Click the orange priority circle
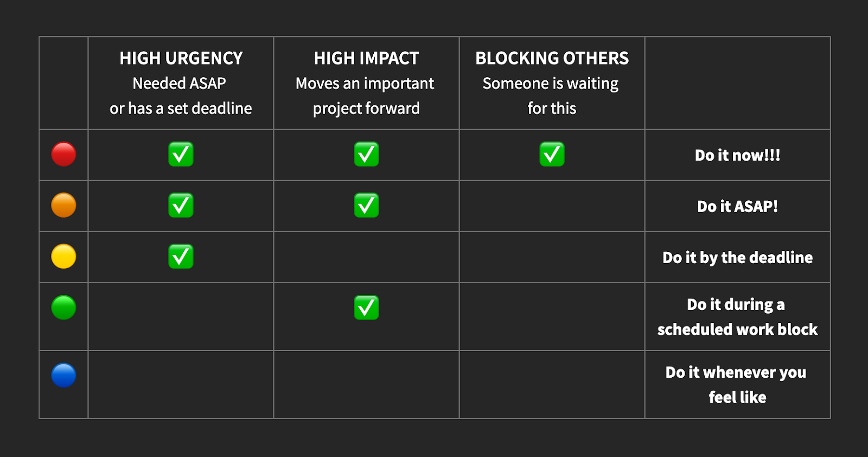The image size is (868, 457). pos(63,205)
